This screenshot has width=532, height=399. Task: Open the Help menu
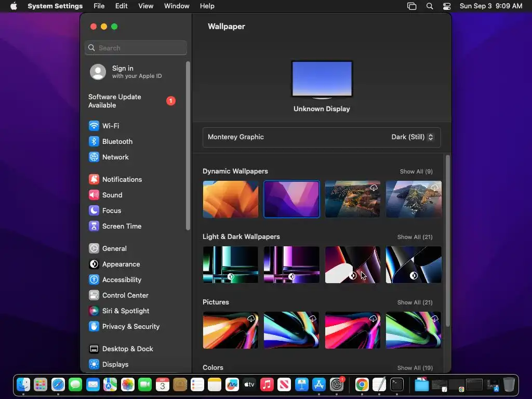pos(207,6)
